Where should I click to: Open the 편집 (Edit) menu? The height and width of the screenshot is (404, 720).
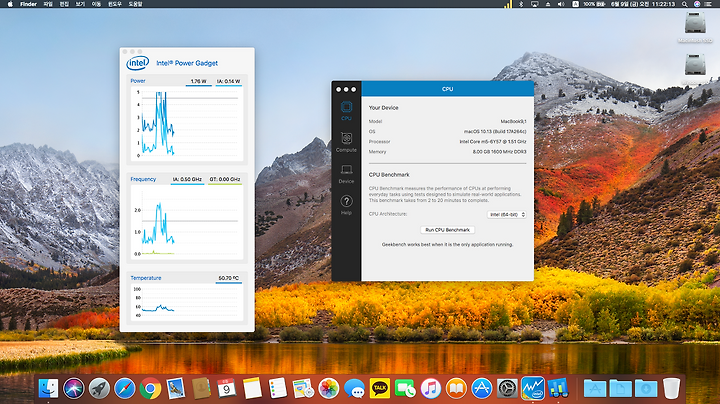point(64,4)
